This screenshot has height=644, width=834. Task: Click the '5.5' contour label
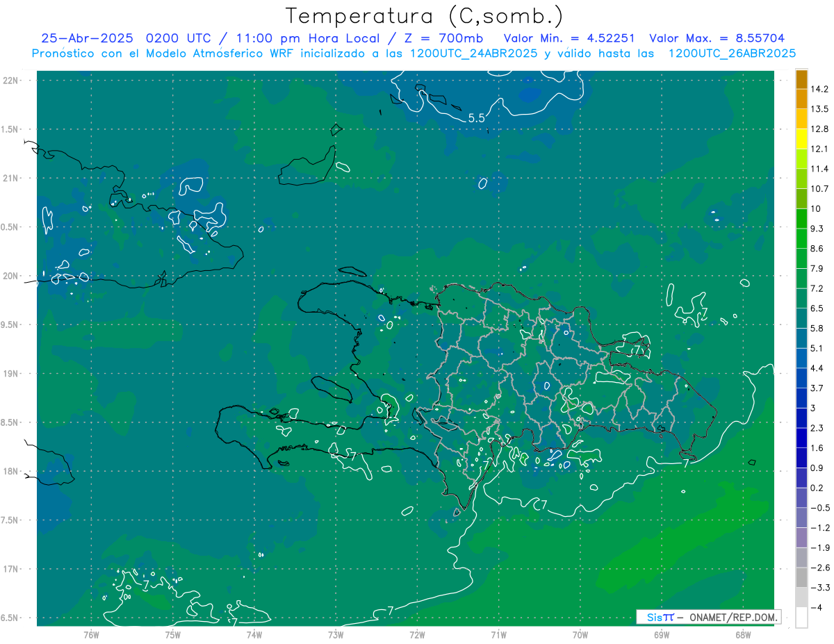point(476,119)
